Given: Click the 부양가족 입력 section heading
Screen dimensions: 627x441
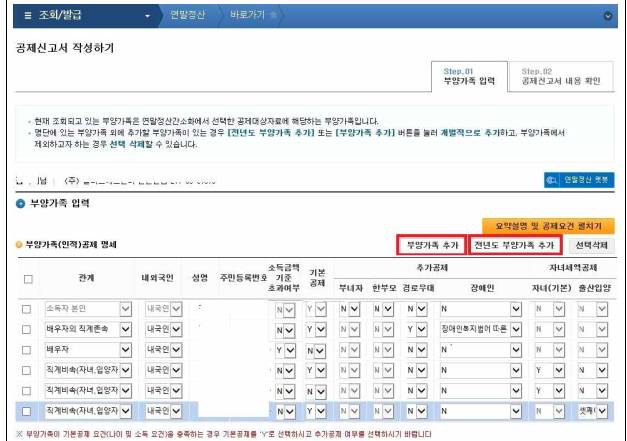Looking at the screenshot, I should (60, 204).
